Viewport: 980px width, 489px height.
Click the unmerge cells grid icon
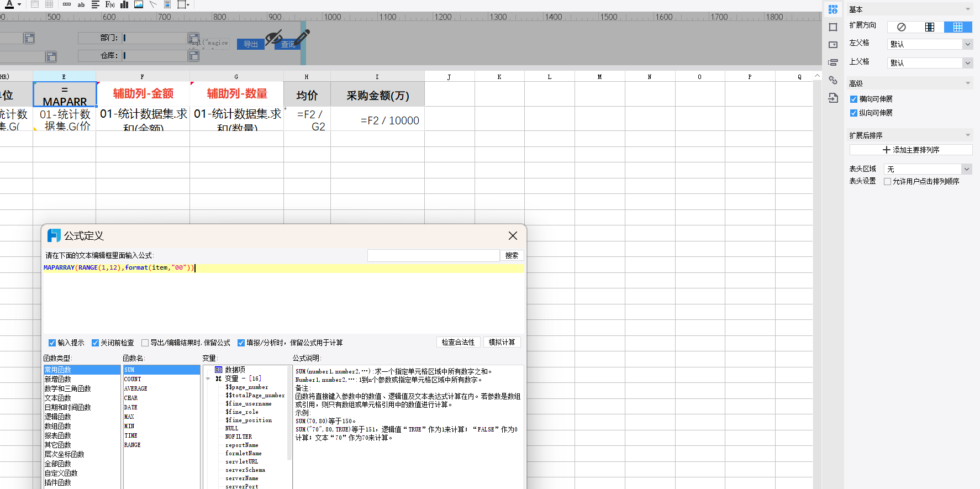click(49, 4)
